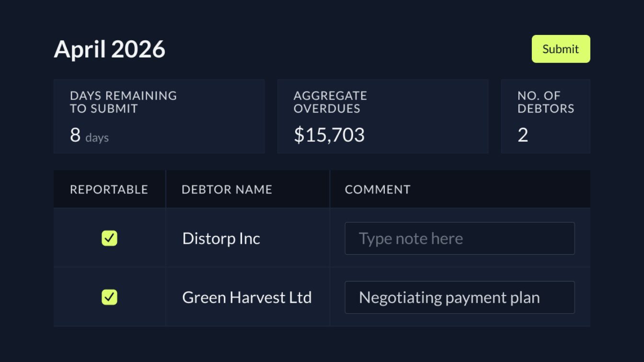Open the Distorp Inc debtor record
The width and height of the screenshot is (644, 362).
(x=221, y=238)
